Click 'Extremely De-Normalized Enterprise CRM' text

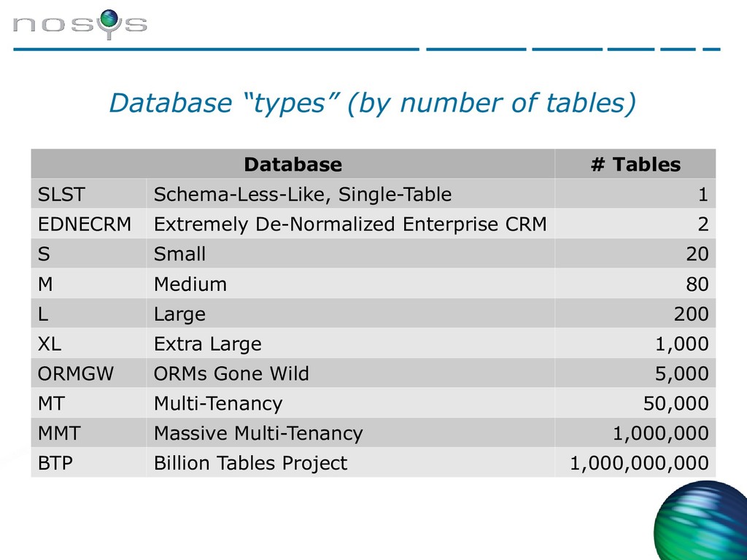(x=350, y=224)
